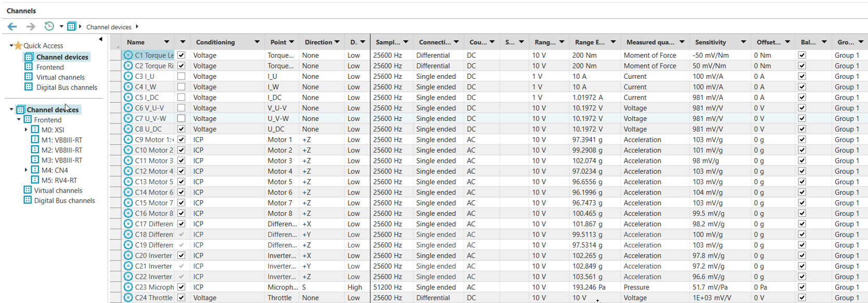Select M5: RV4-RT in the device tree

click(59, 180)
